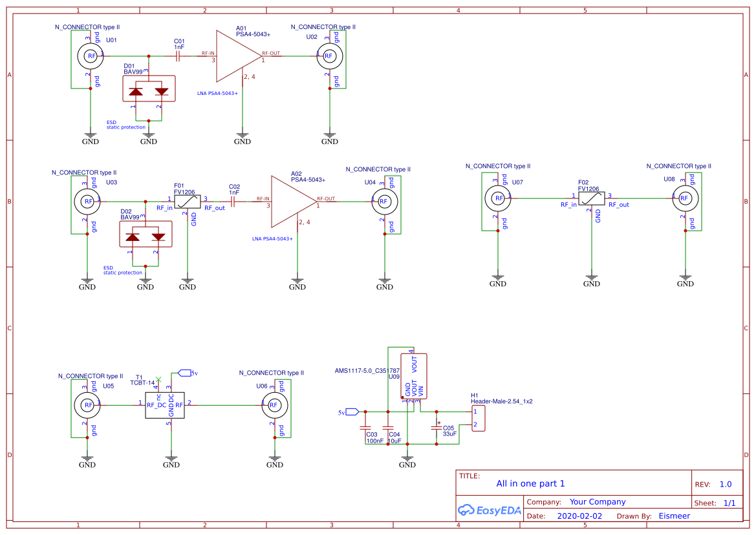Select RF connector U06 symbol
Screen dimensions: 756x535
tap(274, 404)
